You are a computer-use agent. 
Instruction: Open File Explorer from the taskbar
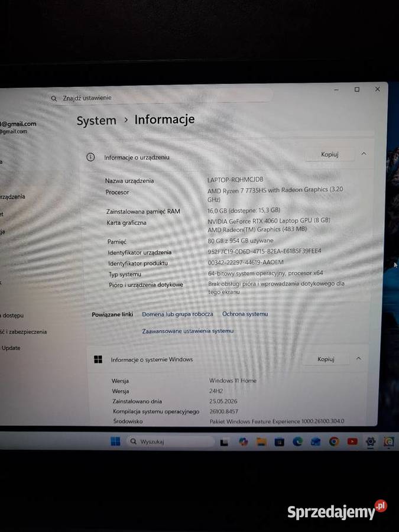[261, 442]
